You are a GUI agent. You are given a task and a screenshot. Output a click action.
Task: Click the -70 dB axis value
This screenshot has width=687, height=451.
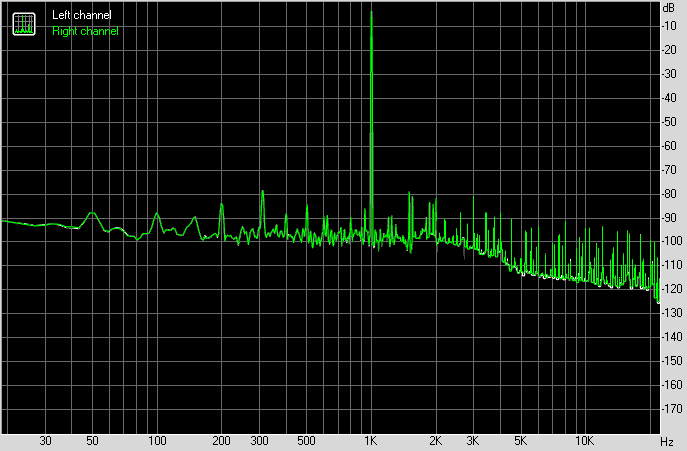click(669, 170)
